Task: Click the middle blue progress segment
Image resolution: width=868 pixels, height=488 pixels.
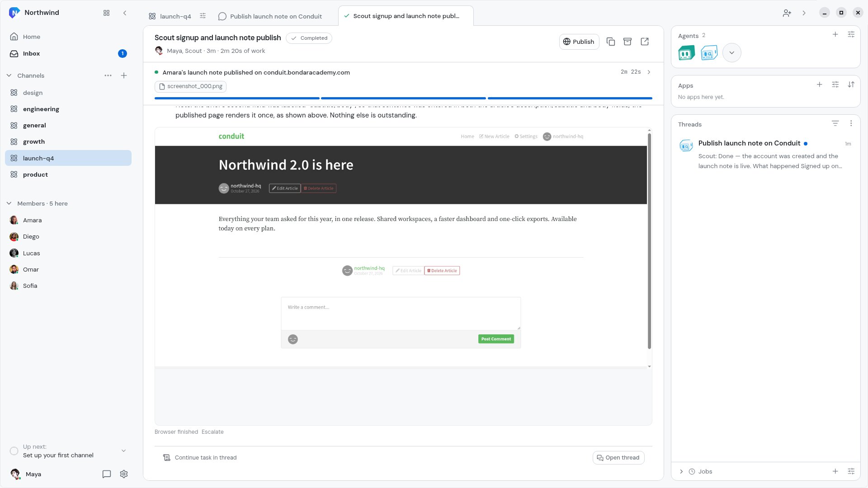Action: click(x=403, y=98)
